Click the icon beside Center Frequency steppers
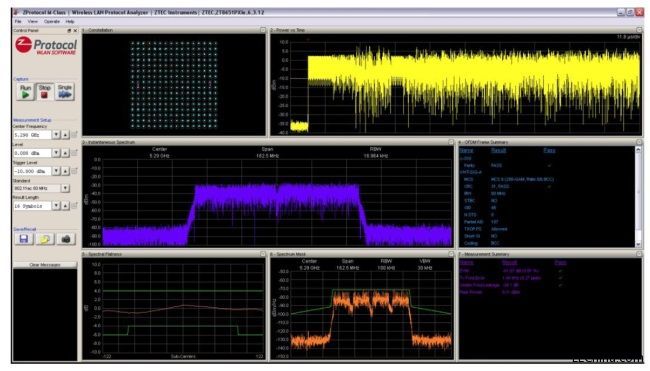 pyautogui.click(x=75, y=135)
